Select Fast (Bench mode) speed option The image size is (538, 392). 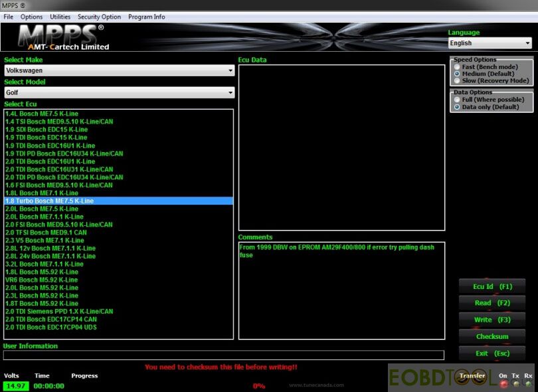click(457, 67)
